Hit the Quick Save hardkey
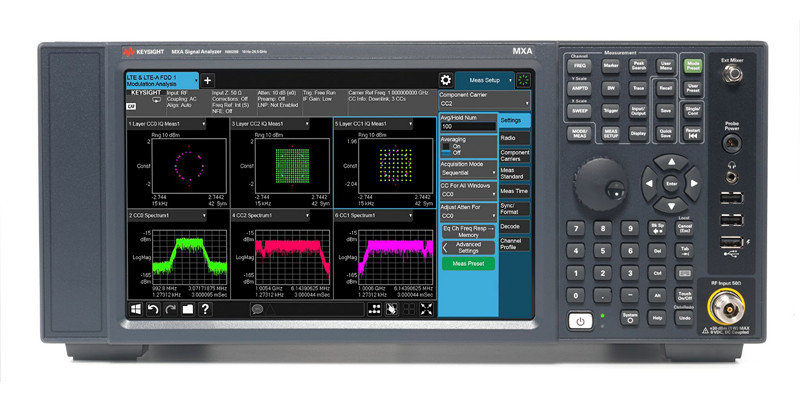The image size is (800, 402). click(x=665, y=133)
